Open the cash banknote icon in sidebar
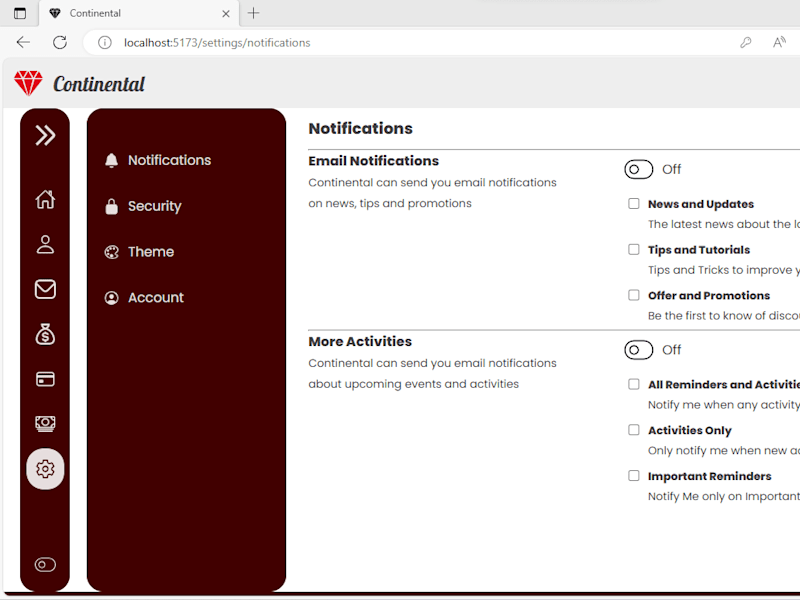Viewport: 800px width, 600px height. tap(45, 423)
